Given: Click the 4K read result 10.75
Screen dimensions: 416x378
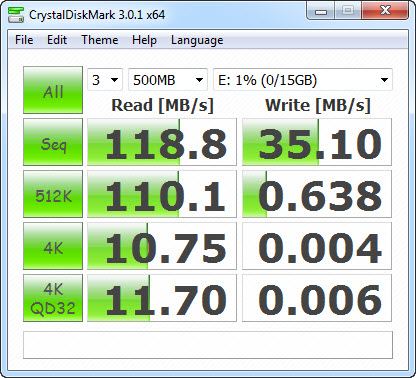Looking at the screenshot, I should (x=162, y=246).
